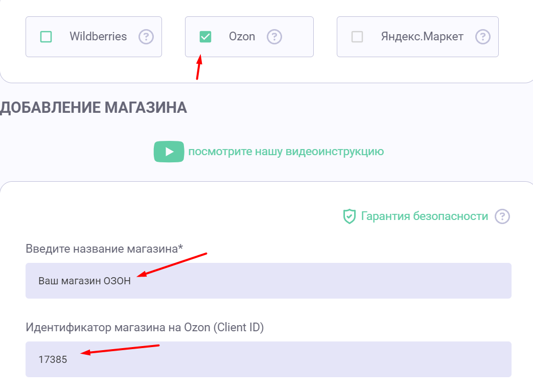Open the 'Гарантия безопасности' link

click(424, 216)
